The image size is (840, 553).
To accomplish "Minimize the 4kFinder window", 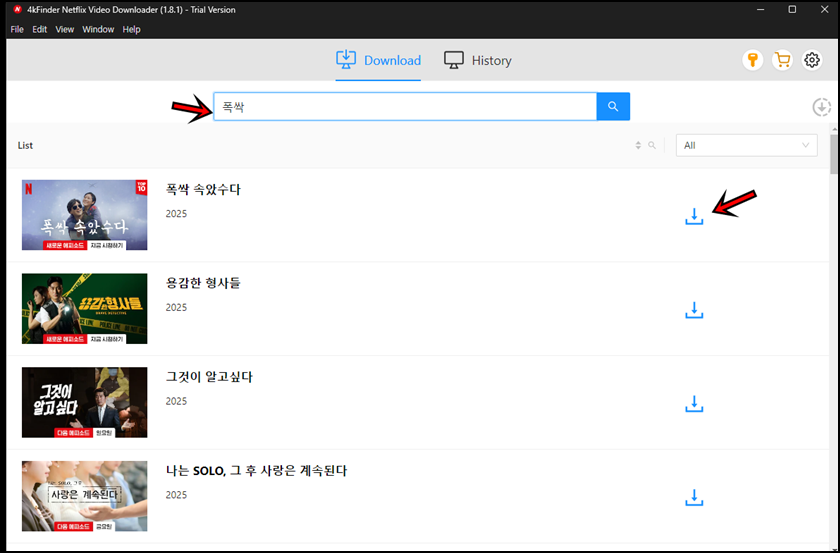I will point(761,10).
